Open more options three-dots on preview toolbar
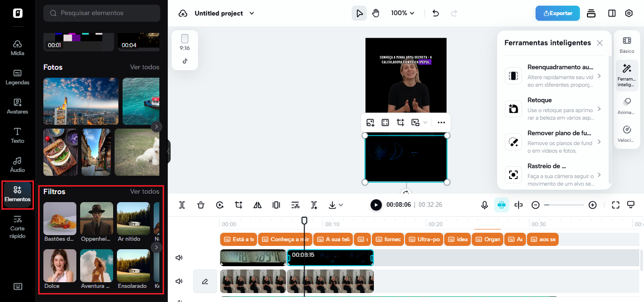644x302 pixels. pyautogui.click(x=441, y=122)
